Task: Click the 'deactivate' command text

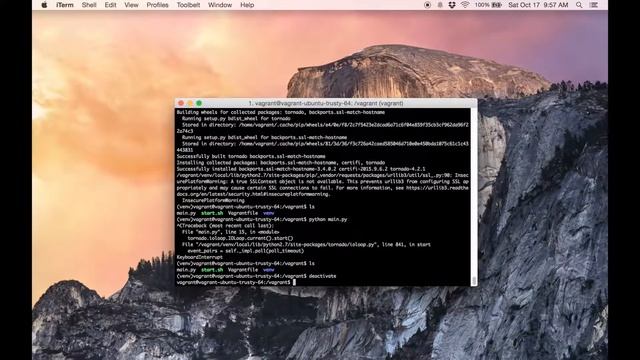Action: tap(322, 276)
